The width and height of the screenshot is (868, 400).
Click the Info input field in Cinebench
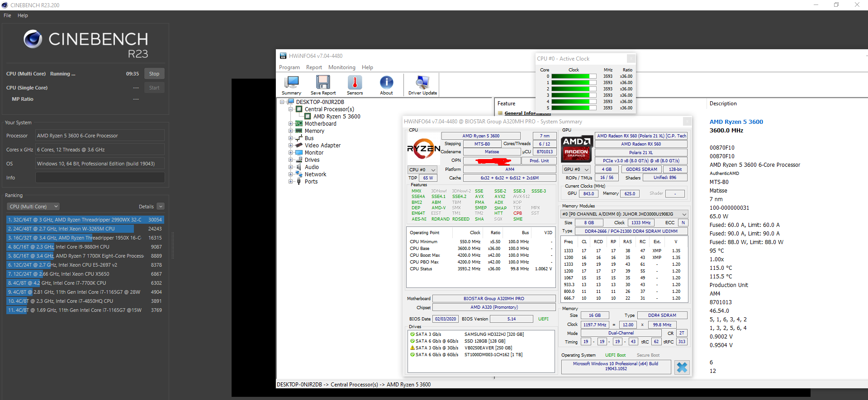tap(100, 178)
